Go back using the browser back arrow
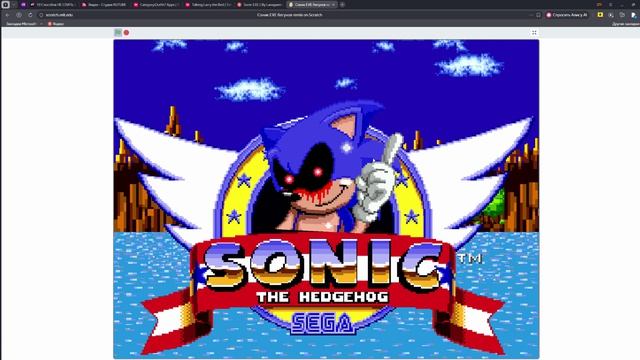This screenshot has width=640, height=360. (x=8, y=15)
